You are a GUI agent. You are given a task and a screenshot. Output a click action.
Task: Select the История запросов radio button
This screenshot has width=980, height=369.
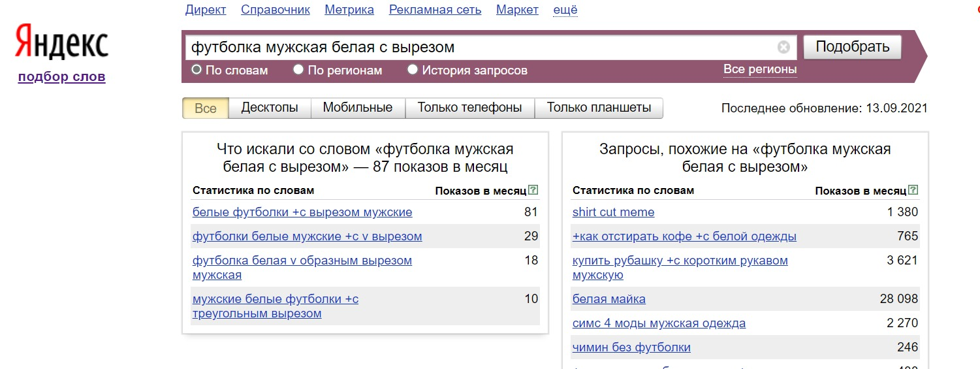pos(412,69)
